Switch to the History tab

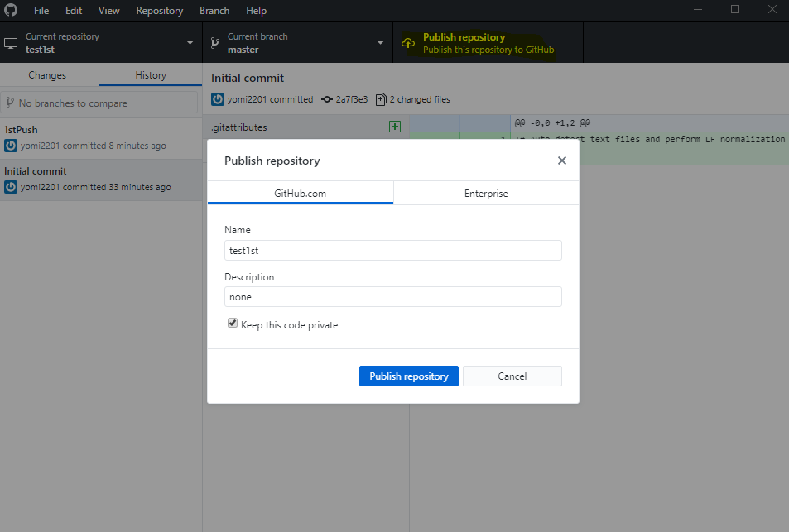pyautogui.click(x=151, y=75)
